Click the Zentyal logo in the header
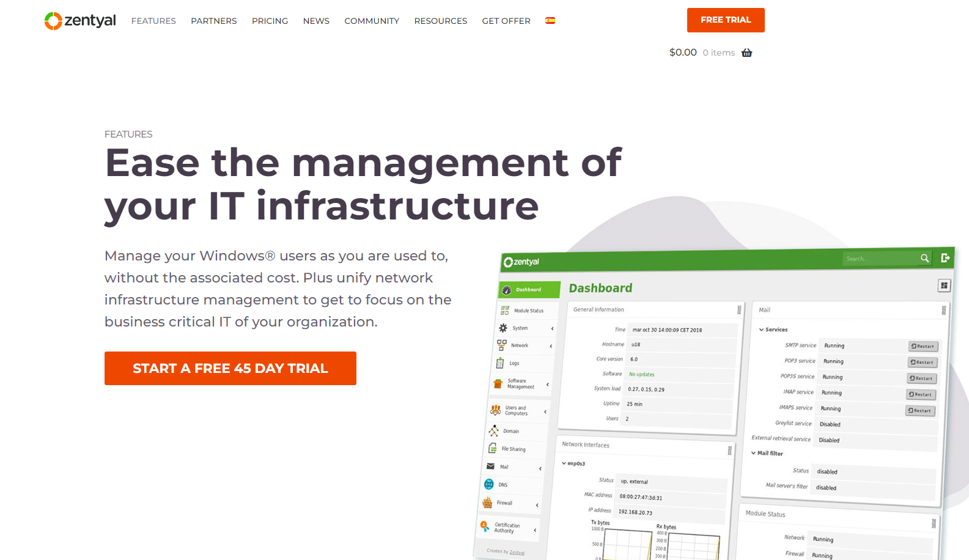Image resolution: width=969 pixels, height=560 pixels. click(80, 21)
